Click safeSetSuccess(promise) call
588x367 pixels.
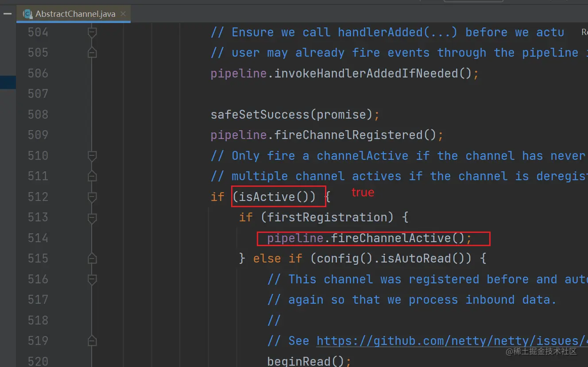[292, 115]
